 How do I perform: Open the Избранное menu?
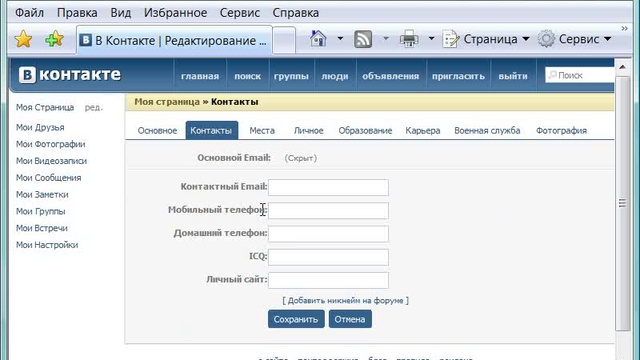click(x=176, y=13)
